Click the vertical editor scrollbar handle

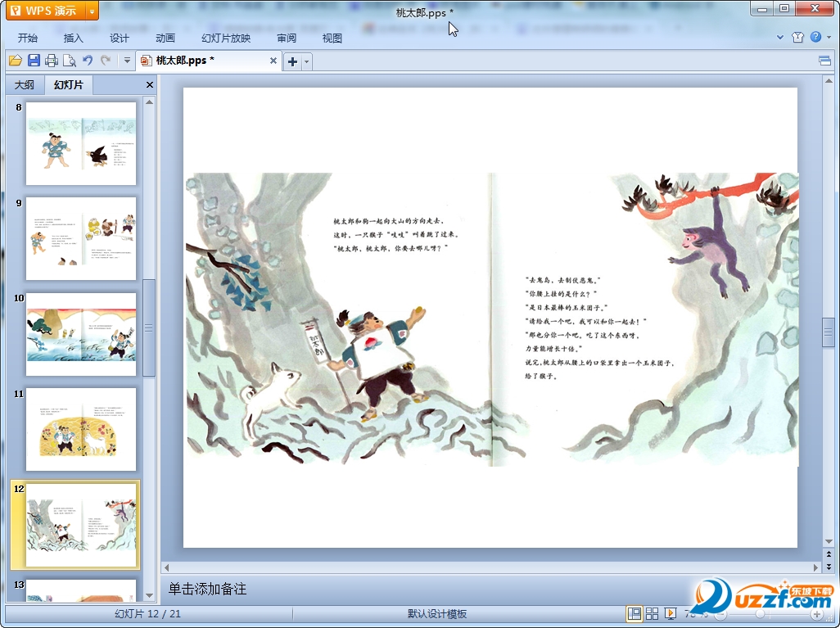(x=829, y=332)
